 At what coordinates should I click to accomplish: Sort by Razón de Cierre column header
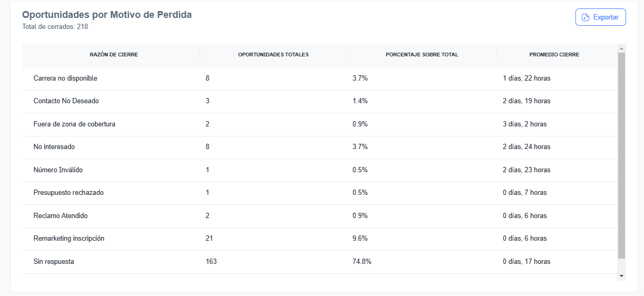click(114, 55)
